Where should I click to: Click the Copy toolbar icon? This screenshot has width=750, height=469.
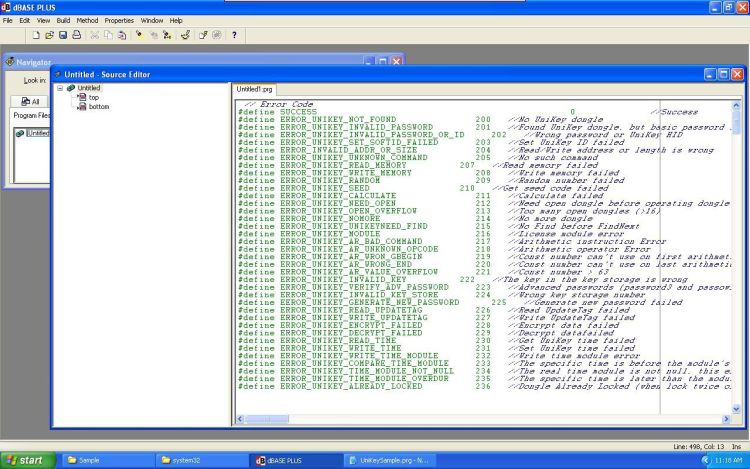click(109, 35)
